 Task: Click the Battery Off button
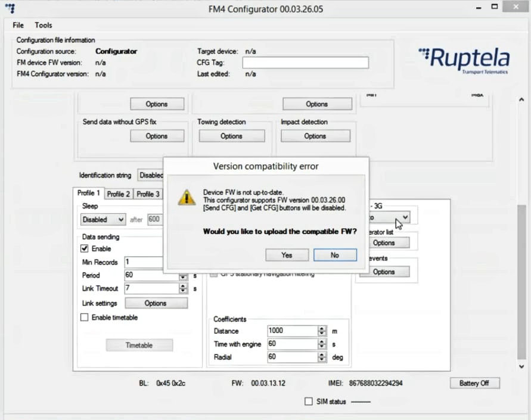click(475, 383)
